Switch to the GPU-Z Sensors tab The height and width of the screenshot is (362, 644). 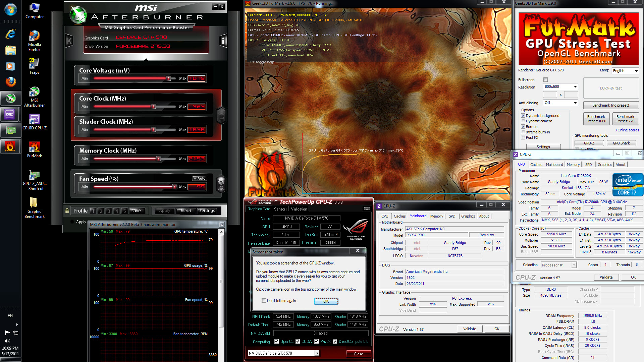tap(280, 209)
